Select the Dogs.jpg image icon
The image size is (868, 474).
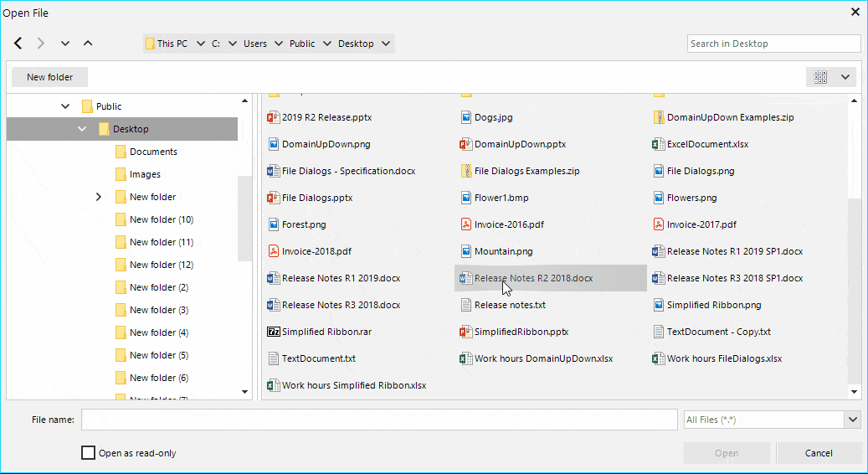(465, 117)
